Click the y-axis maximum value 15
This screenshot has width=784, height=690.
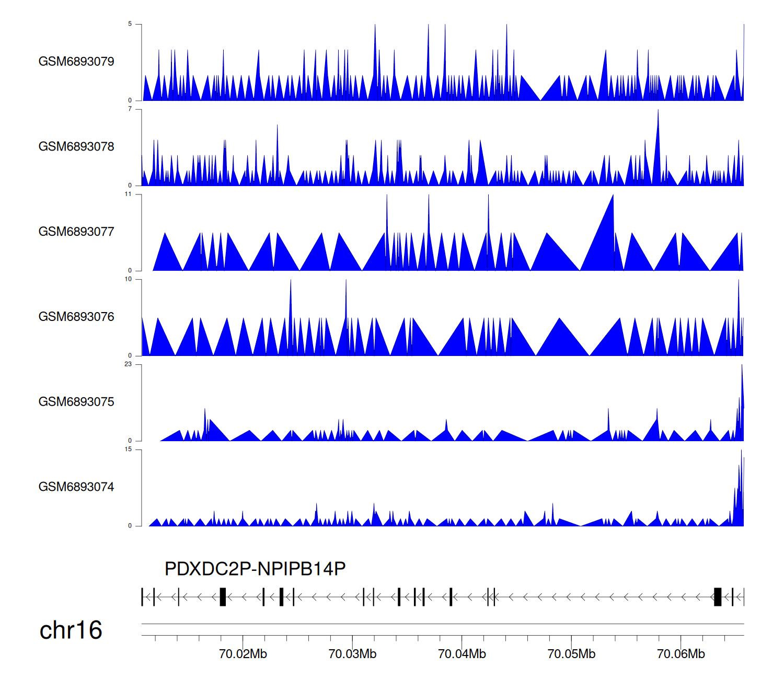(128, 450)
